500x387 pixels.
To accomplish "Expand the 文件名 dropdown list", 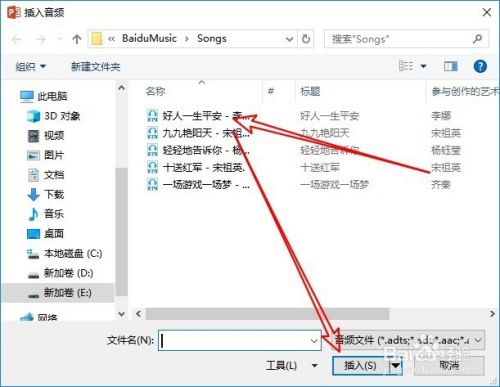I will 314,341.
